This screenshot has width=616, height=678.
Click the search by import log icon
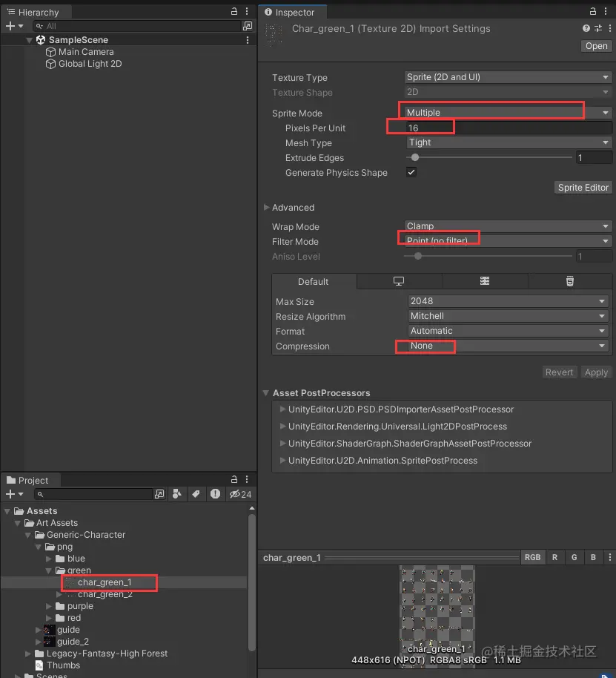click(215, 494)
